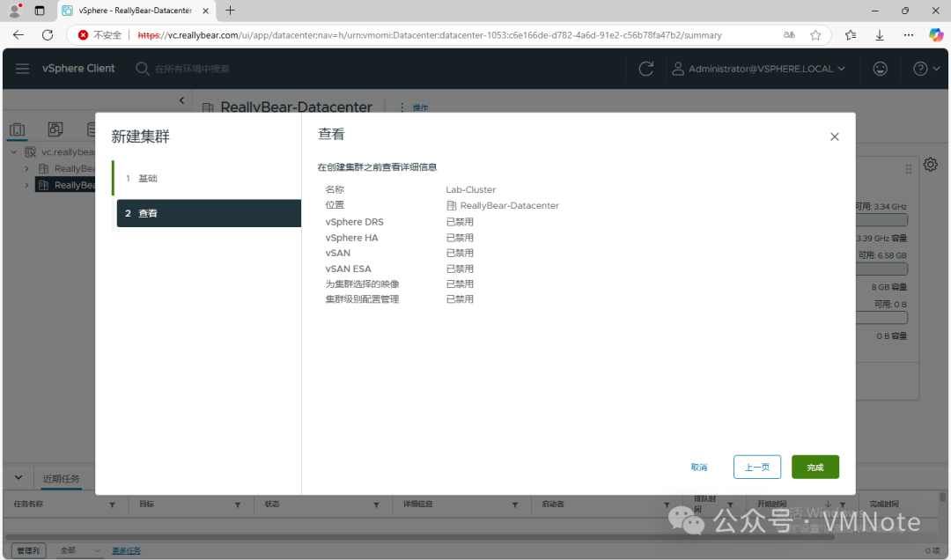Reload the page with the browser refresh button
Screen dimensions: 951x560
pyautogui.click(x=48, y=35)
